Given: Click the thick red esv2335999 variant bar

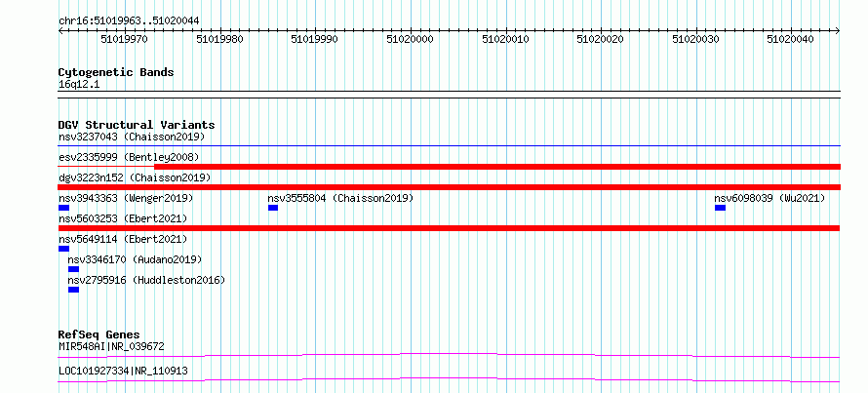Looking at the screenshot, I should (497, 167).
